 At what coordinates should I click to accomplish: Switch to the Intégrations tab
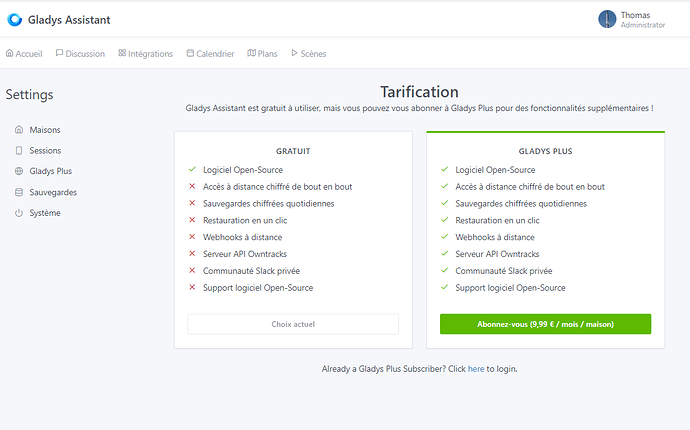click(146, 54)
